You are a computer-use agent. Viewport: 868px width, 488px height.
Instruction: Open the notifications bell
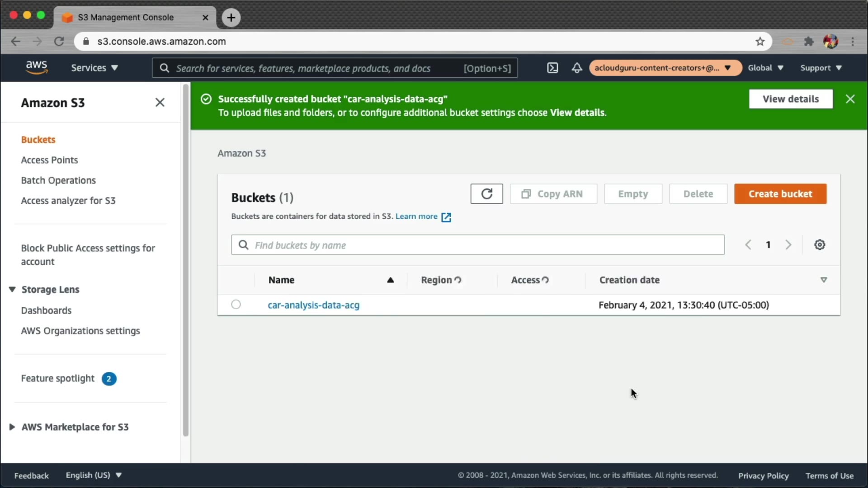pyautogui.click(x=577, y=68)
